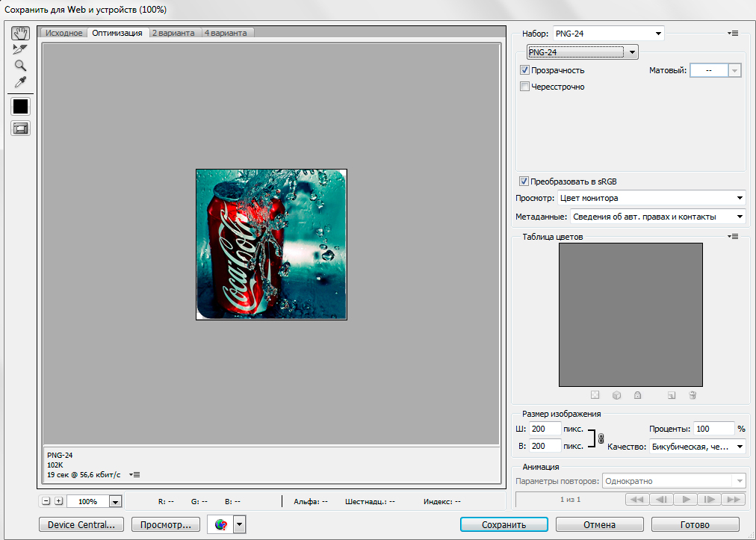Click the last frame animation button

pos(734,500)
